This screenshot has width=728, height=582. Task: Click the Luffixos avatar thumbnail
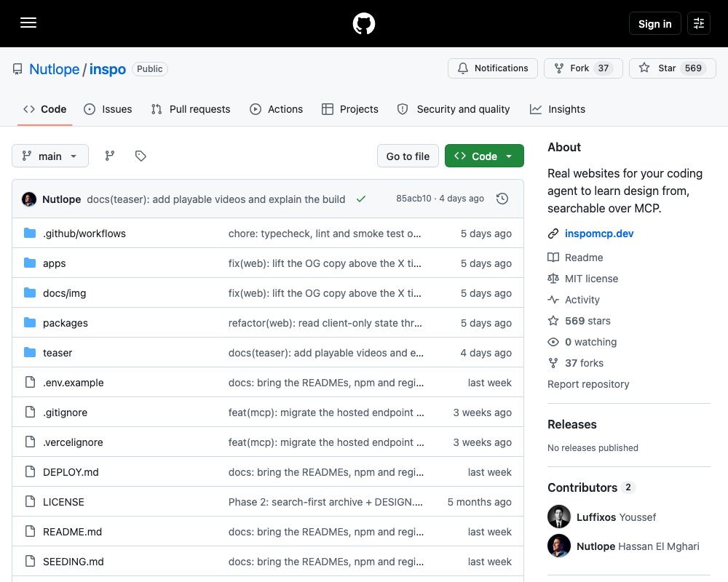coord(559,517)
